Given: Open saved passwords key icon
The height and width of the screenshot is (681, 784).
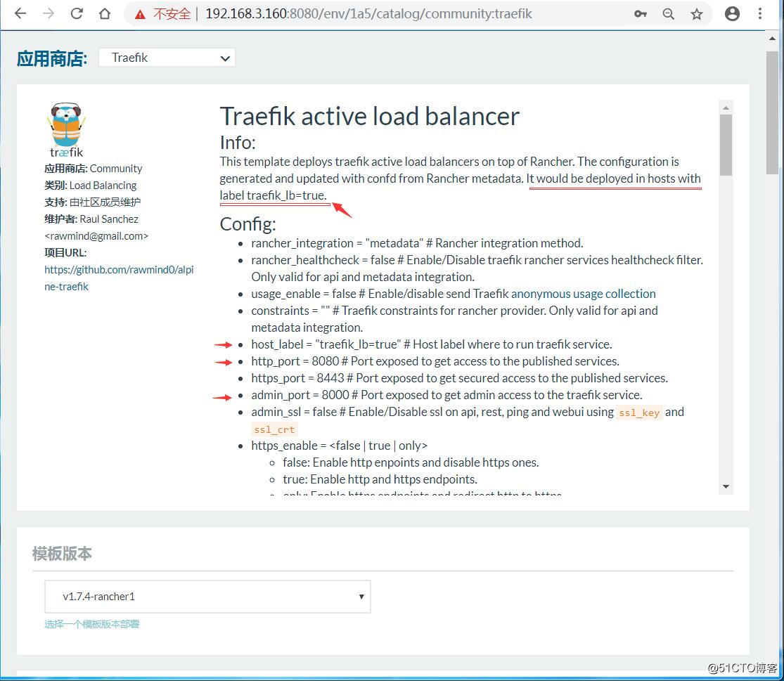Looking at the screenshot, I should pyautogui.click(x=641, y=14).
